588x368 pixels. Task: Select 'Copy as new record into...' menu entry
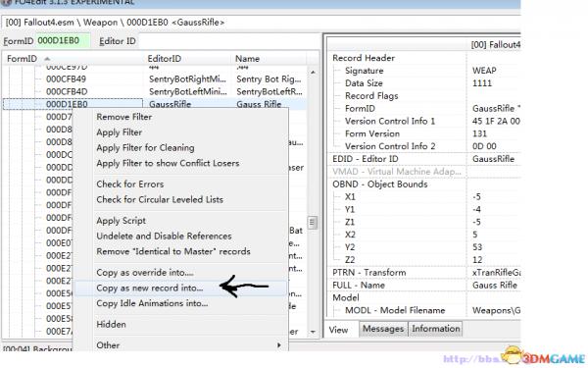pos(149,288)
